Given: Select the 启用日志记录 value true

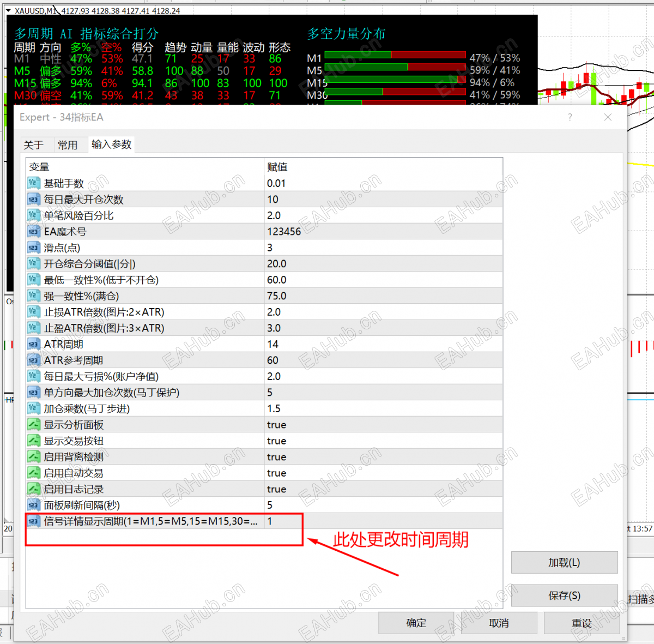Looking at the screenshot, I should pos(276,489).
